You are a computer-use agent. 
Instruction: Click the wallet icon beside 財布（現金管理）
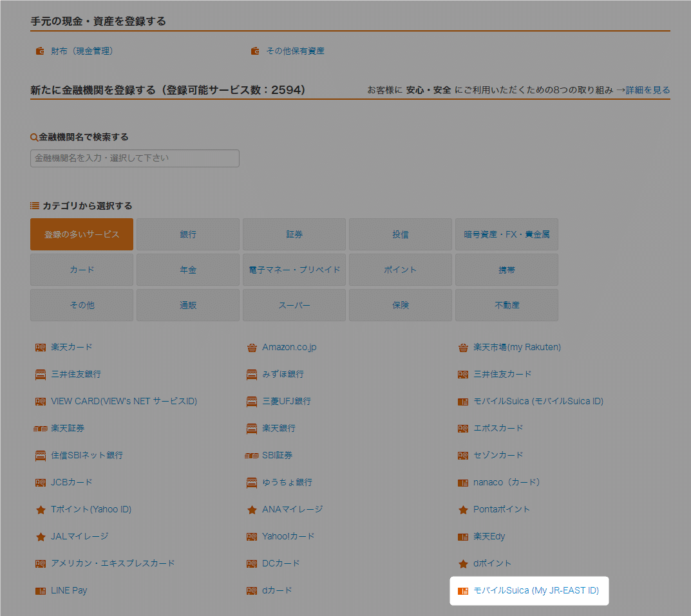[x=40, y=51]
